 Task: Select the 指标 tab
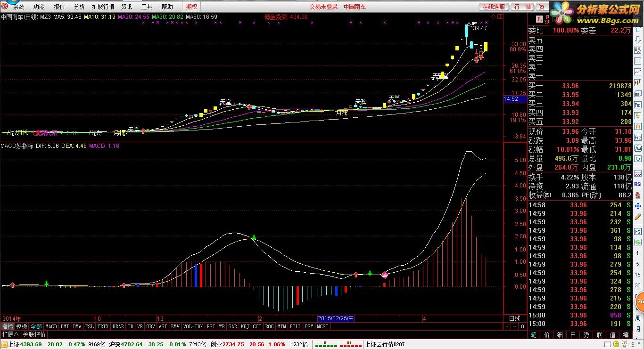click(7, 326)
